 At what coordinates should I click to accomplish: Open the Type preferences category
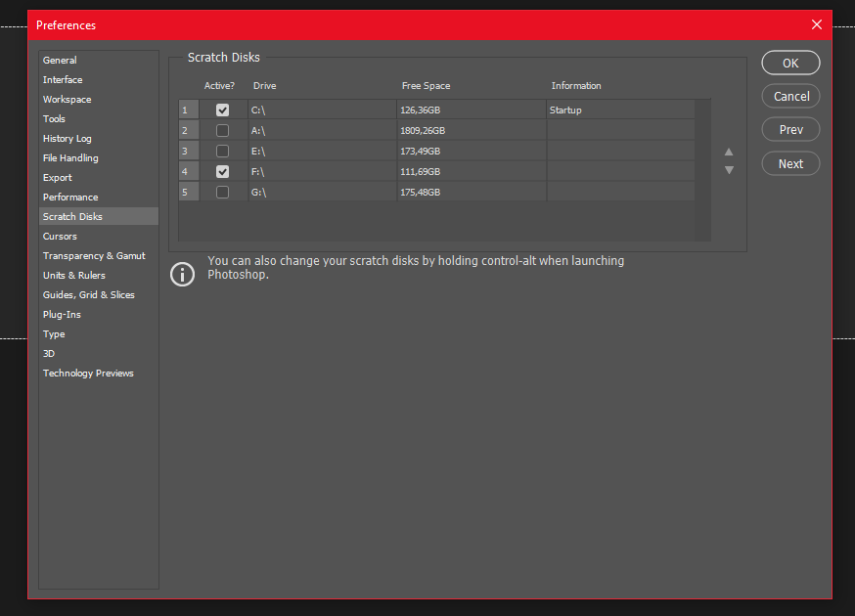click(x=99, y=334)
